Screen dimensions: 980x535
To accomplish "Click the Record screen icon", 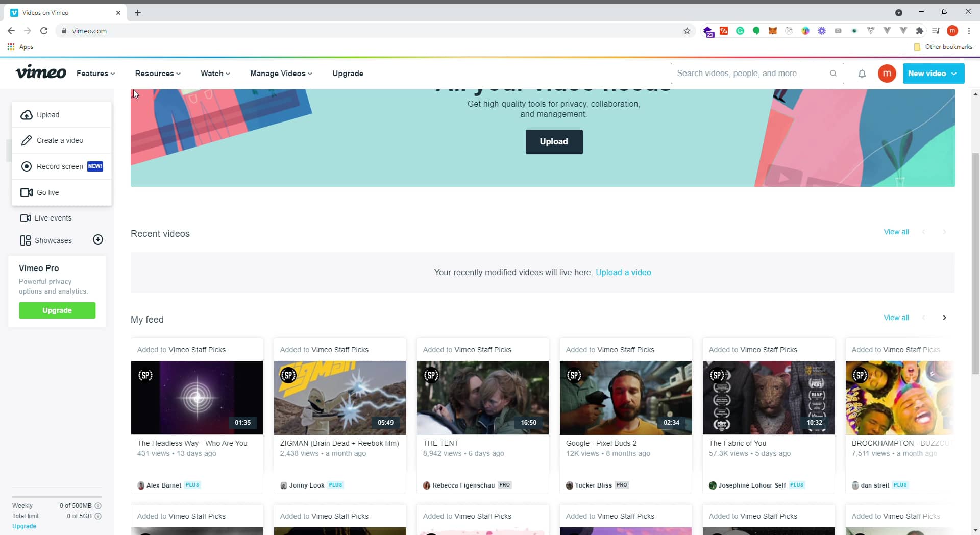I will [27, 166].
